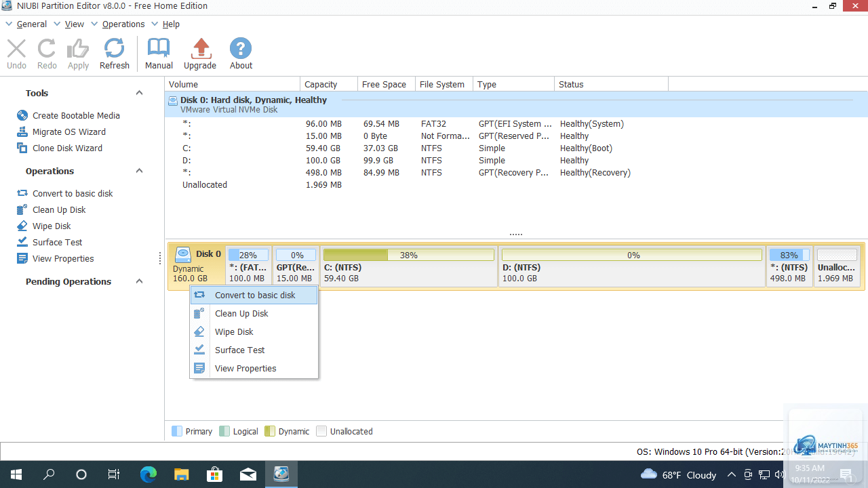Select Unallocated row in volume list

tap(516, 184)
